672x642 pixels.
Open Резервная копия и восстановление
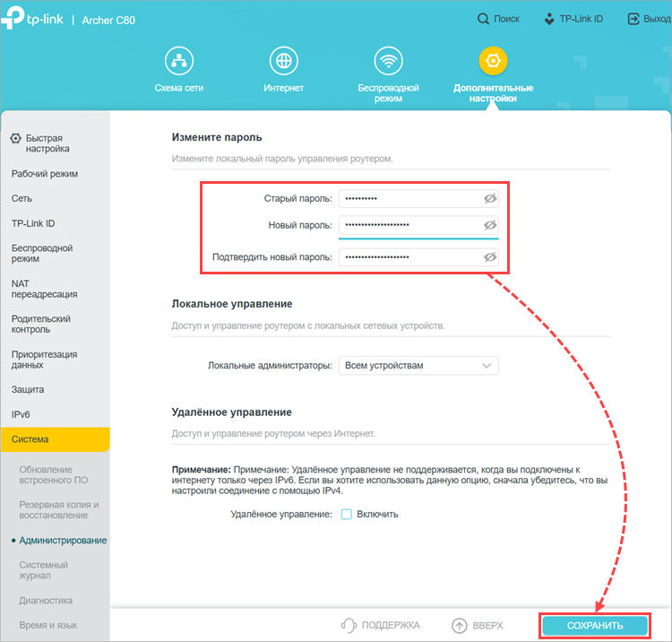click(59, 510)
